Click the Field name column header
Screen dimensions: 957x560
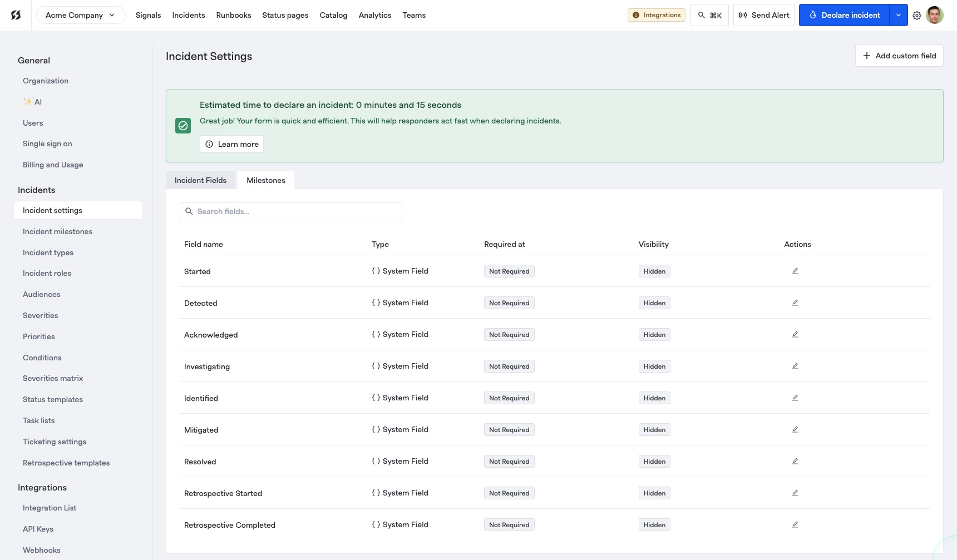pos(204,244)
